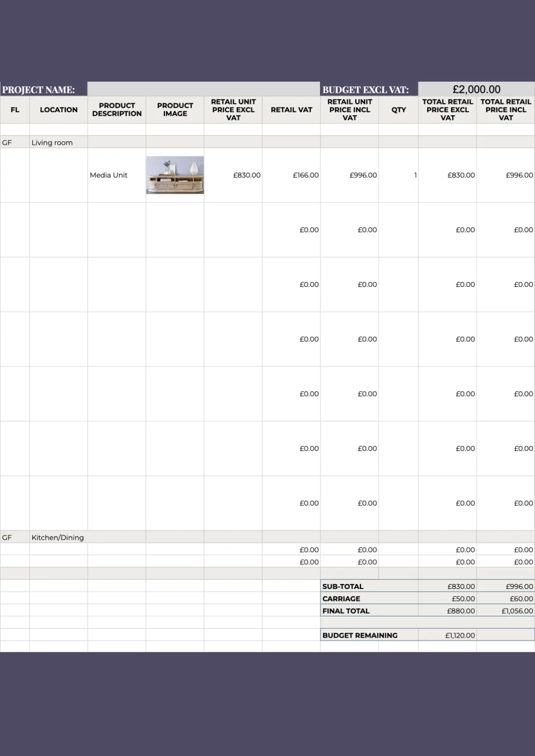Click the GF cell beside Living room
The image size is (535, 756).
(15, 142)
